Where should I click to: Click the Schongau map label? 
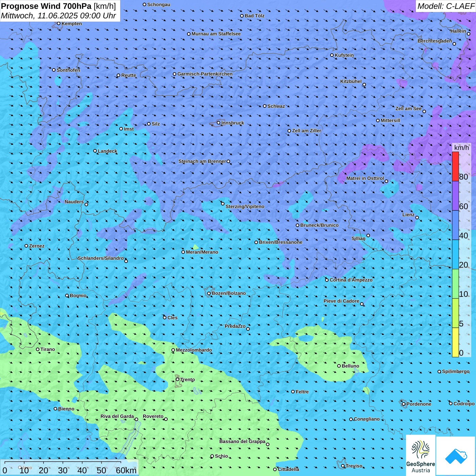158,4
